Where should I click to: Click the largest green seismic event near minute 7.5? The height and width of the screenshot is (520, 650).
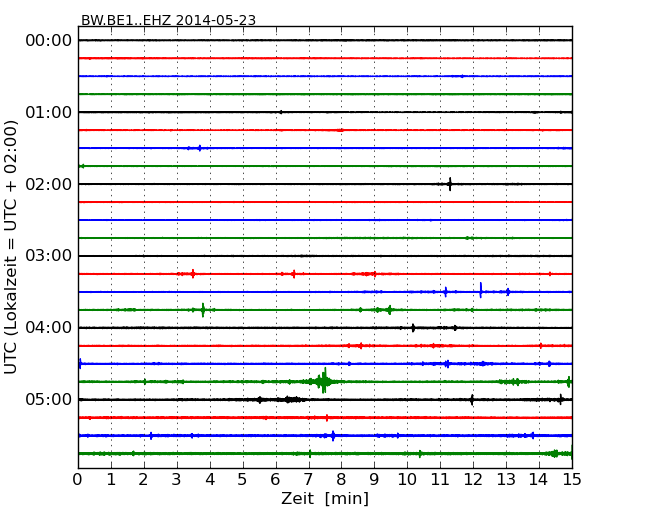(x=324, y=381)
